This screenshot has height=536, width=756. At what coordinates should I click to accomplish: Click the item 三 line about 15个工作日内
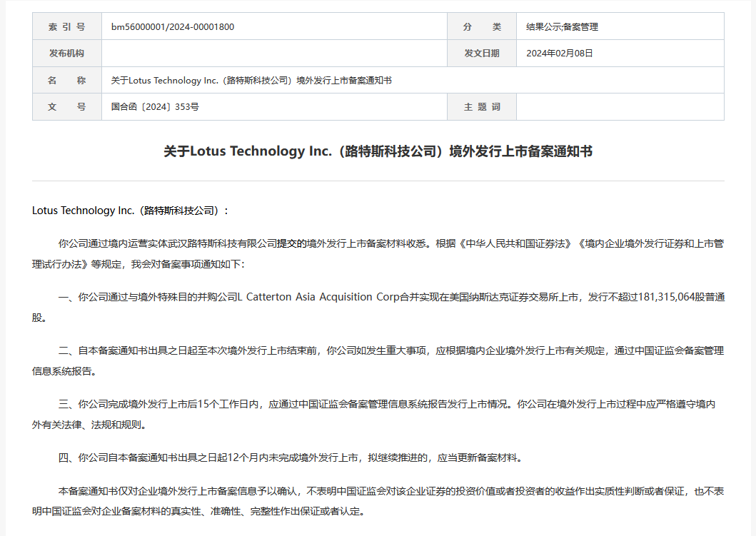(x=387, y=404)
